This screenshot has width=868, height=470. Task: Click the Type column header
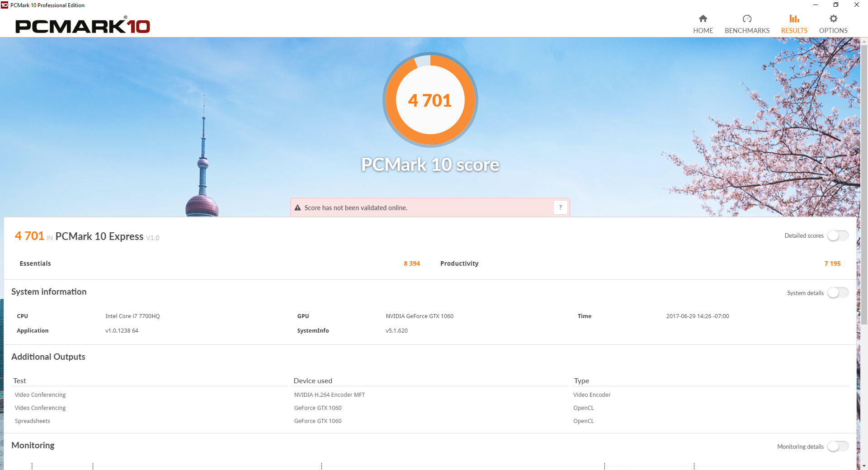pyautogui.click(x=581, y=381)
